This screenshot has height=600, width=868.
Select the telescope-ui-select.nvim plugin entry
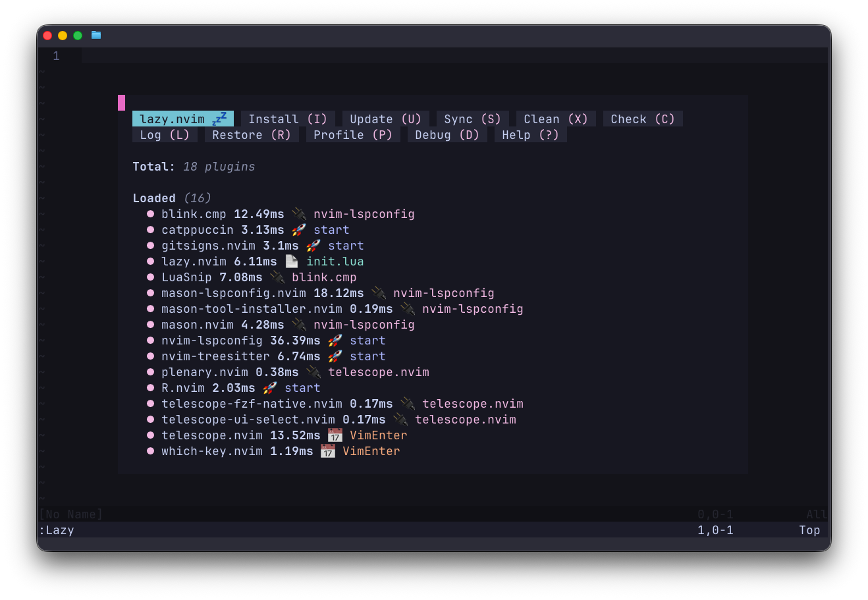coord(248,420)
